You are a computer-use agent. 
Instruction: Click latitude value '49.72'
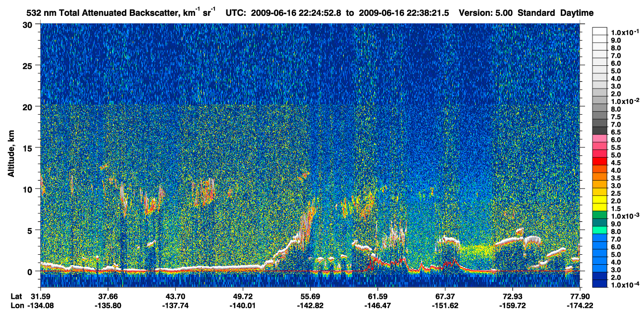pos(243,296)
